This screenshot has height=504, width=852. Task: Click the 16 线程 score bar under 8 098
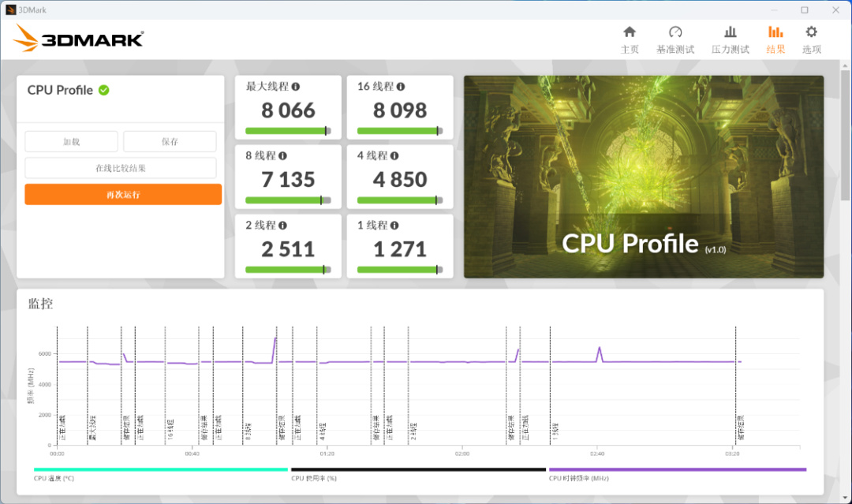click(x=400, y=131)
